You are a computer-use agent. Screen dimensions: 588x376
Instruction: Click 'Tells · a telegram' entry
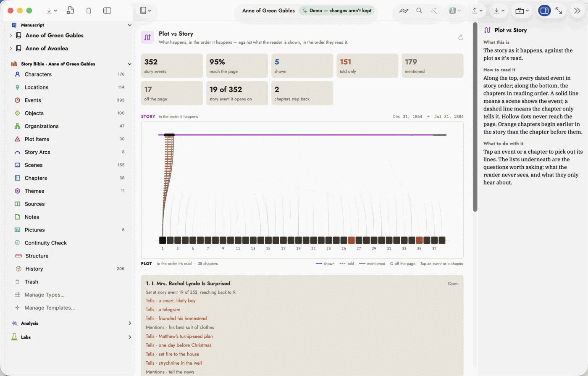tap(163, 310)
